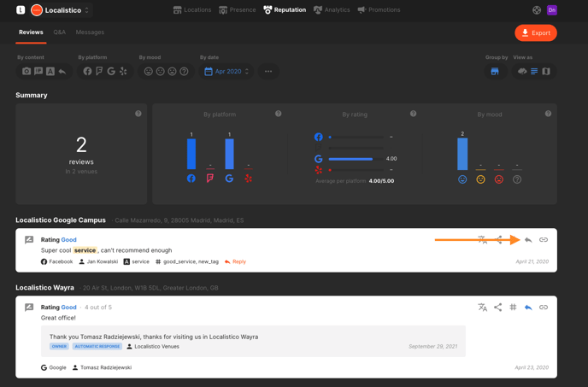Copy link of Jan Kowalski review

point(544,239)
